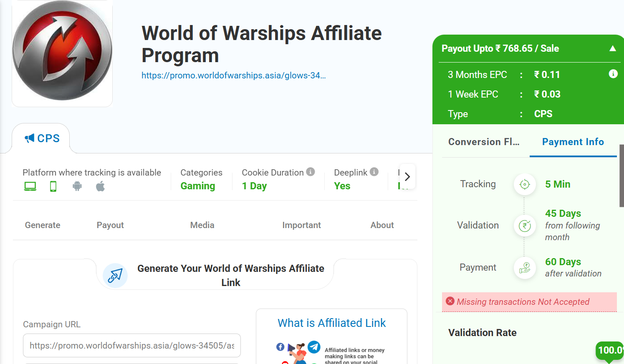Click the Android platform icon
The width and height of the screenshot is (624, 364).
pyautogui.click(x=77, y=186)
